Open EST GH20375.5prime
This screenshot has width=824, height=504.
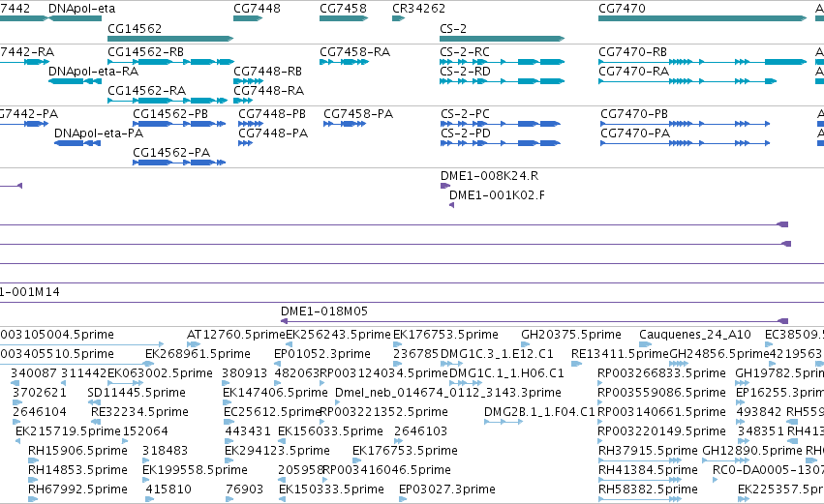(571, 335)
